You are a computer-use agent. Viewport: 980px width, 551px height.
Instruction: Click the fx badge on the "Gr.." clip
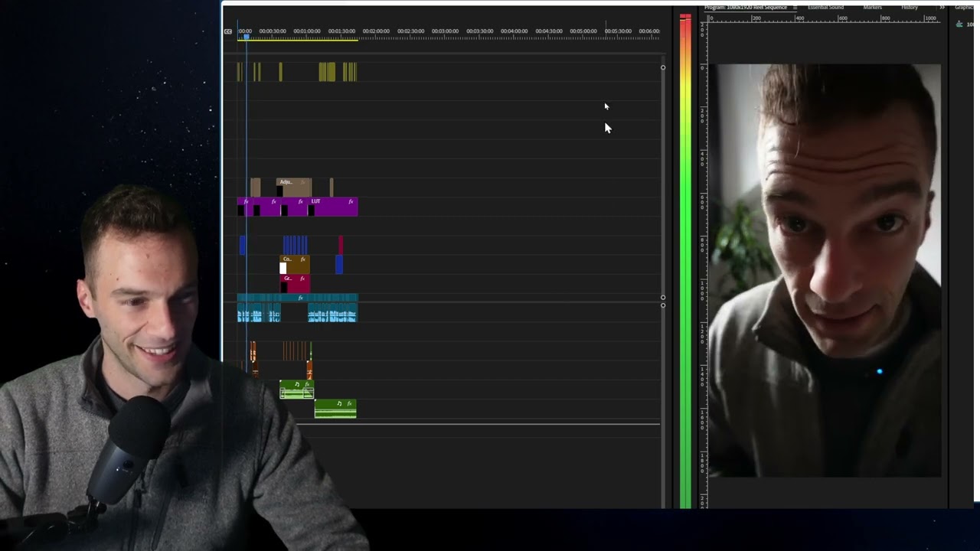pos(303,279)
